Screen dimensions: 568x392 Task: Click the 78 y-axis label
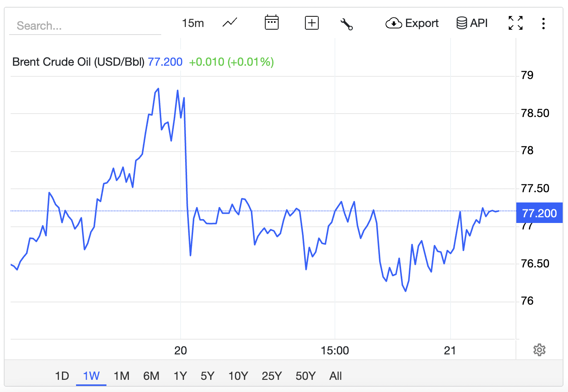click(527, 151)
